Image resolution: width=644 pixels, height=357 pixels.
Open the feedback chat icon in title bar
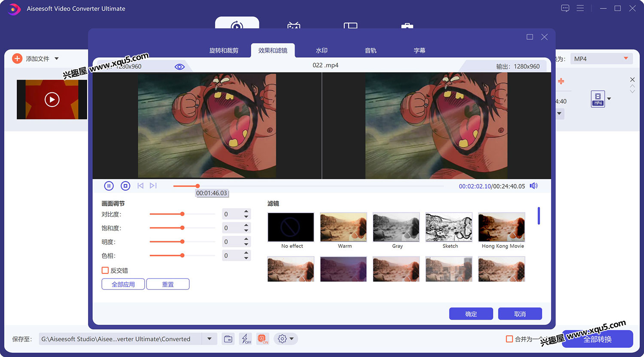[565, 8]
